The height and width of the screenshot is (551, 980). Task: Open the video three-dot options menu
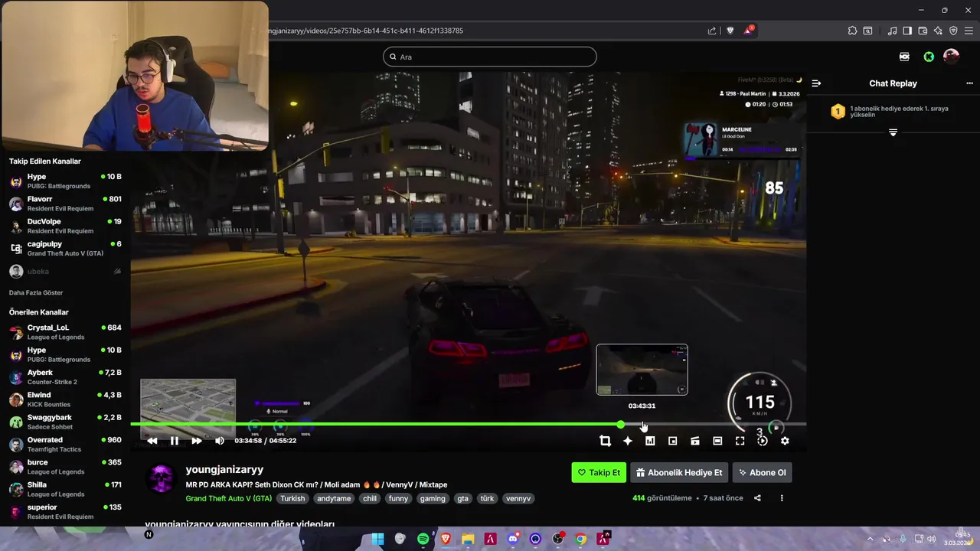(782, 498)
